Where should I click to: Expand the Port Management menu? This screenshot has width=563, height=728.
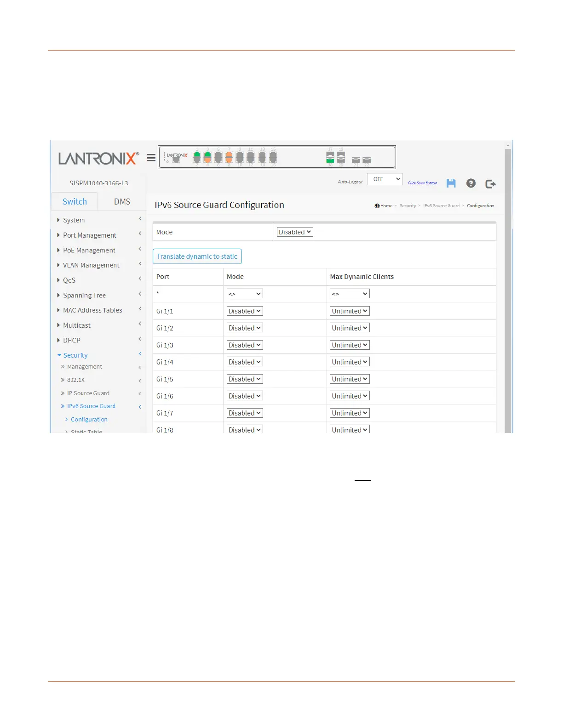pos(89,235)
